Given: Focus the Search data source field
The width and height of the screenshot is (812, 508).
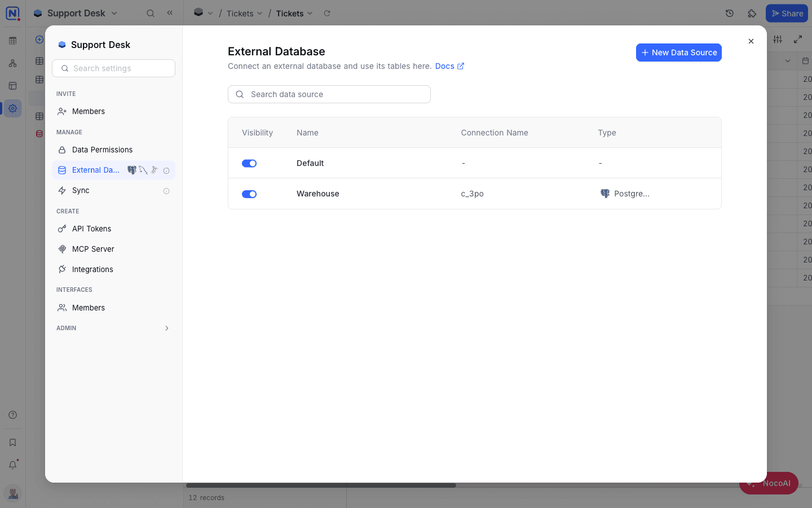Looking at the screenshot, I should [x=329, y=94].
